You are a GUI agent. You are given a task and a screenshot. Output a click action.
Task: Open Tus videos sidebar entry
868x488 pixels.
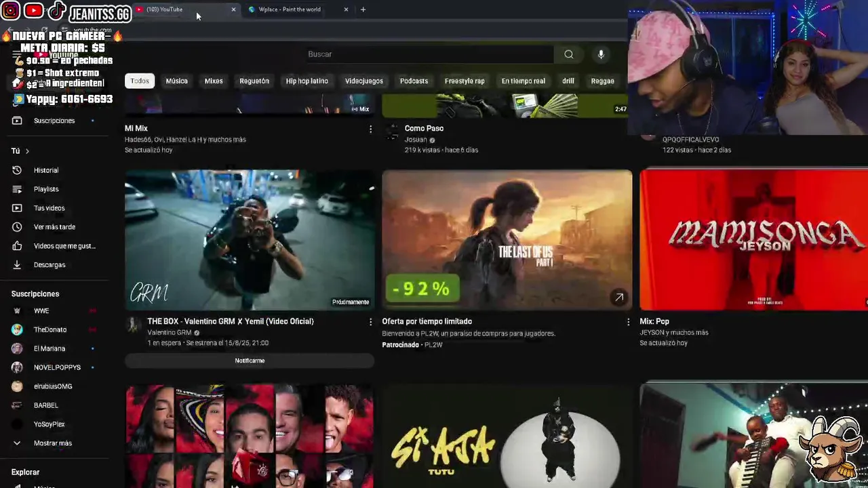point(49,208)
